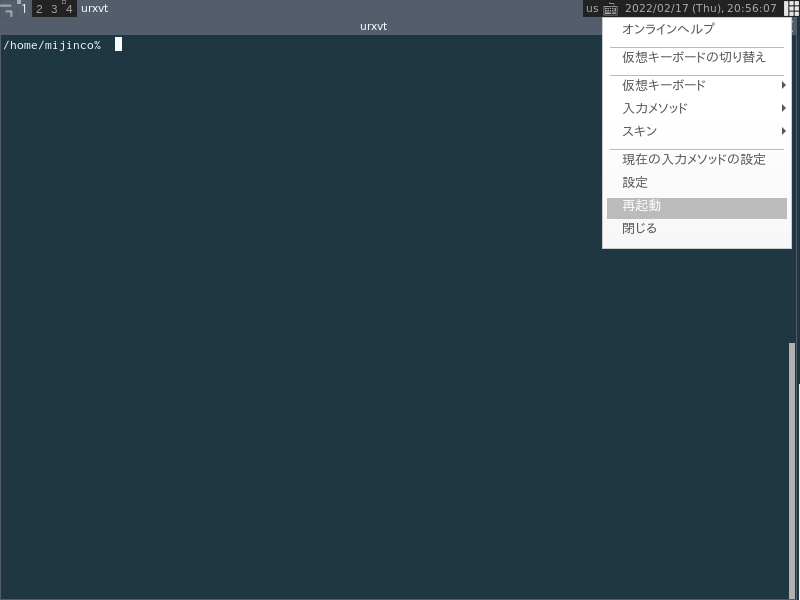The height and width of the screenshot is (600, 800).
Task: Click the keyboard input method tray icon
Action: [610, 9]
